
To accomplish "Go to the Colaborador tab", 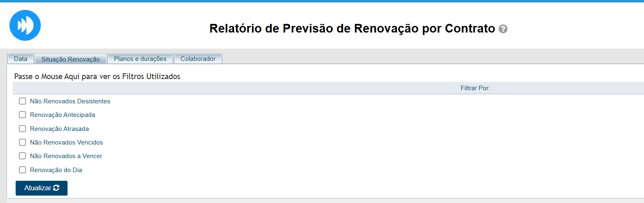I will (198, 59).
